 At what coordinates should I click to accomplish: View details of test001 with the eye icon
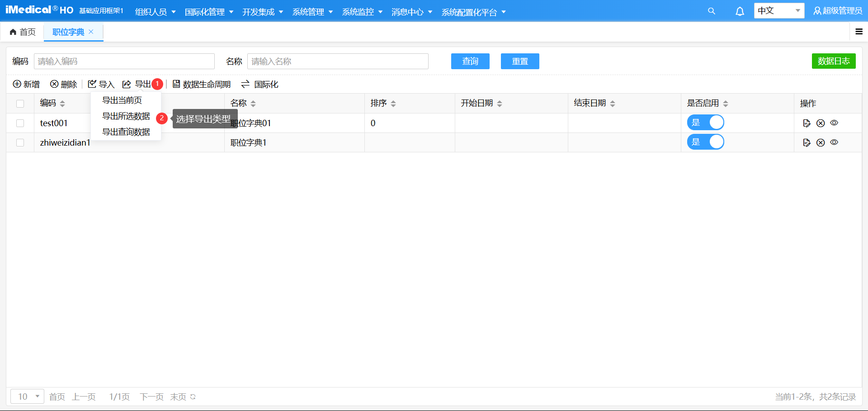coord(834,123)
